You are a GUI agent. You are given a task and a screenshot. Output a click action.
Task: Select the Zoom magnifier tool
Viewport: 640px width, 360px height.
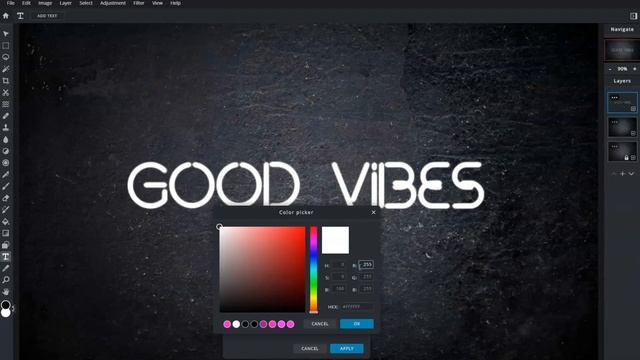point(6,280)
